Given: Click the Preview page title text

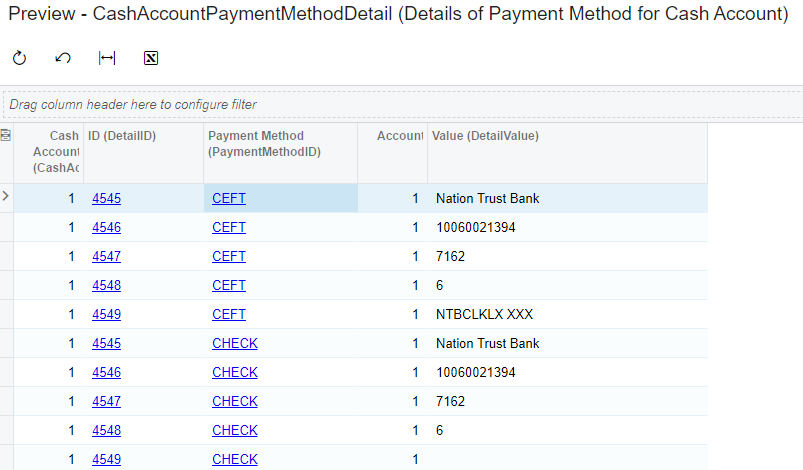Looking at the screenshot, I should click(x=398, y=13).
